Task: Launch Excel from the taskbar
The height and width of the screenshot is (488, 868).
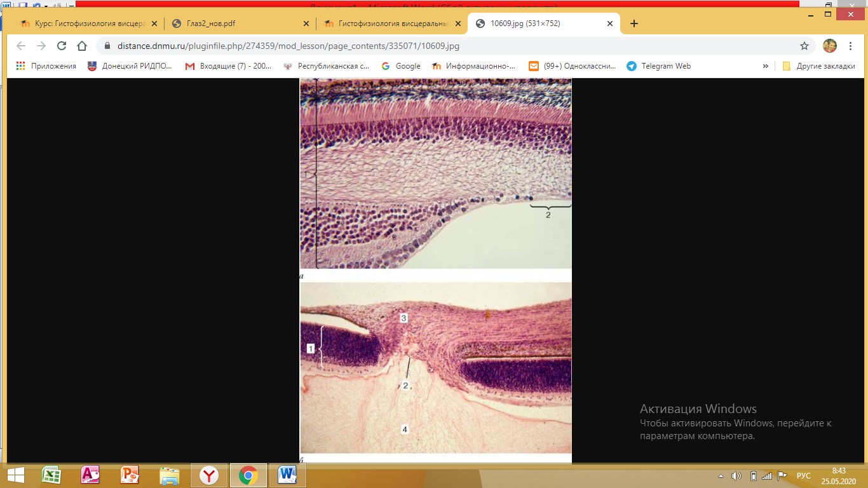Action: point(51,475)
